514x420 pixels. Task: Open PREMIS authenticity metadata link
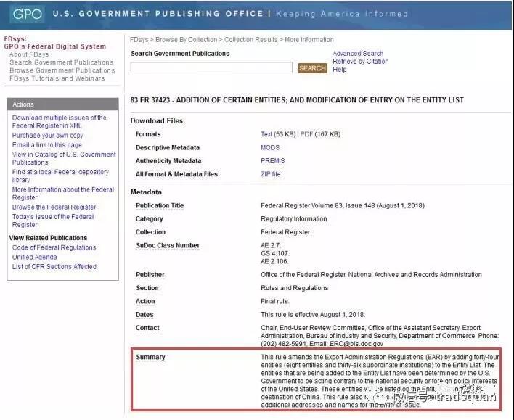(273, 161)
